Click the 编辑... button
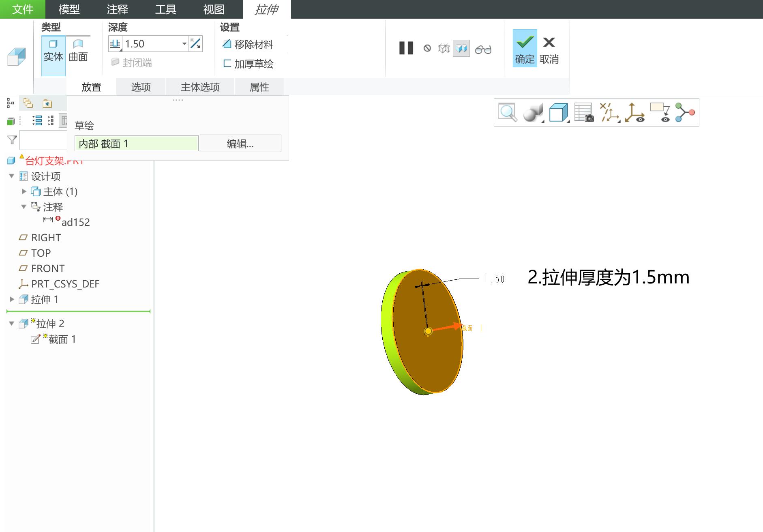 (x=240, y=144)
